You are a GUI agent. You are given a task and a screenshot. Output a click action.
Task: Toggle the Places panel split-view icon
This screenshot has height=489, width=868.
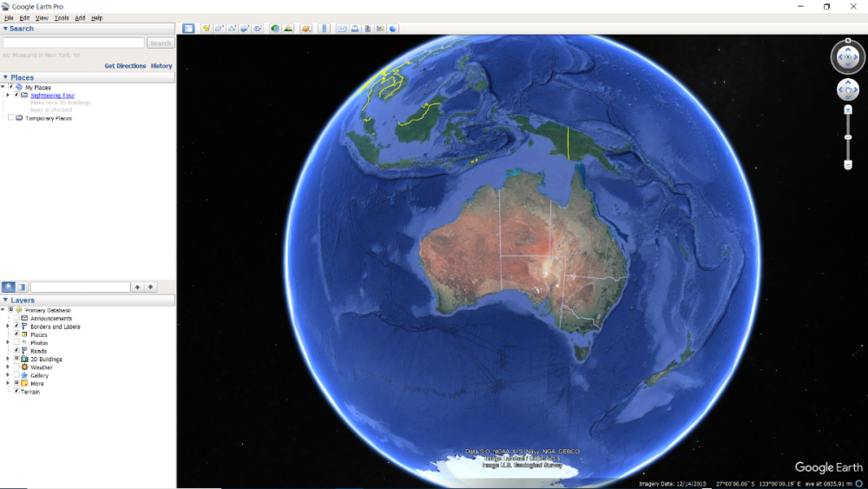(x=22, y=287)
